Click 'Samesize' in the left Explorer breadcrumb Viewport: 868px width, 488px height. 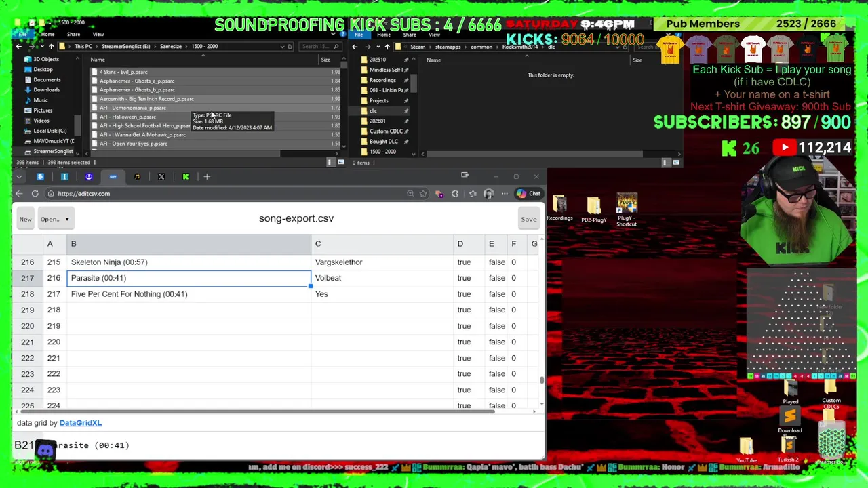click(x=170, y=47)
